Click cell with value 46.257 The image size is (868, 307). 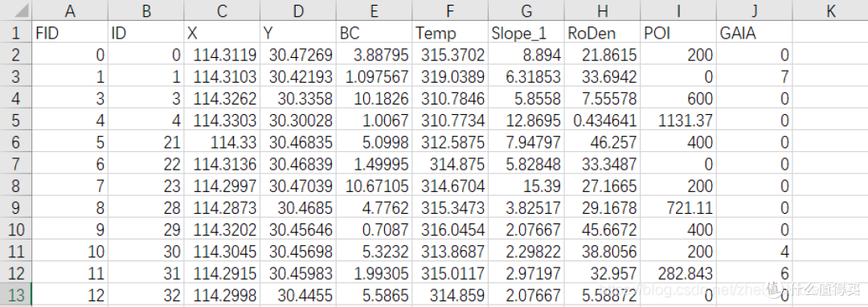pyautogui.click(x=602, y=142)
